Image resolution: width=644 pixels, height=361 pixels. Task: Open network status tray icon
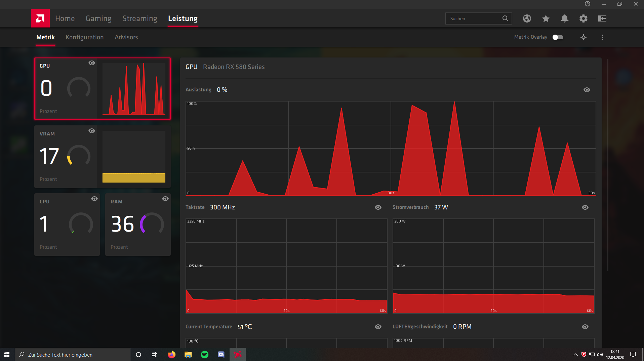(x=592, y=355)
